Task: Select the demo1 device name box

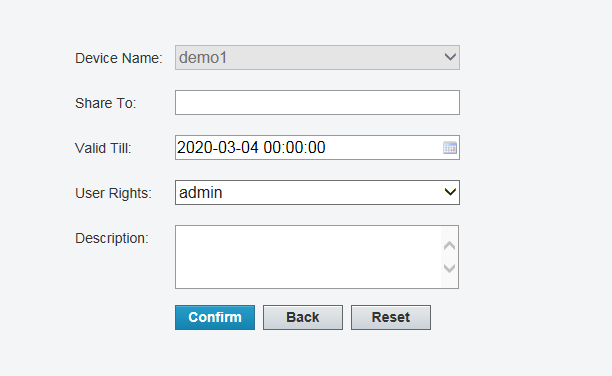Action: (317, 57)
